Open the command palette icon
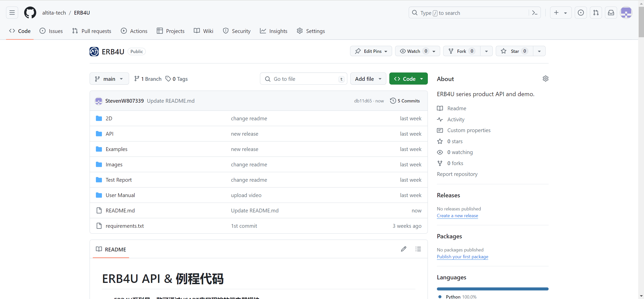This screenshot has height=299, width=644. coord(535,13)
